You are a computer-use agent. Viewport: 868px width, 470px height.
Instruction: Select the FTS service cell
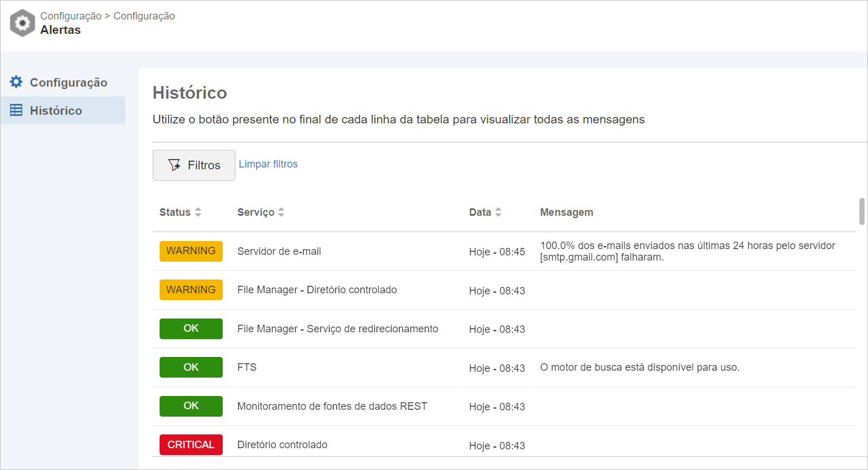(x=247, y=367)
